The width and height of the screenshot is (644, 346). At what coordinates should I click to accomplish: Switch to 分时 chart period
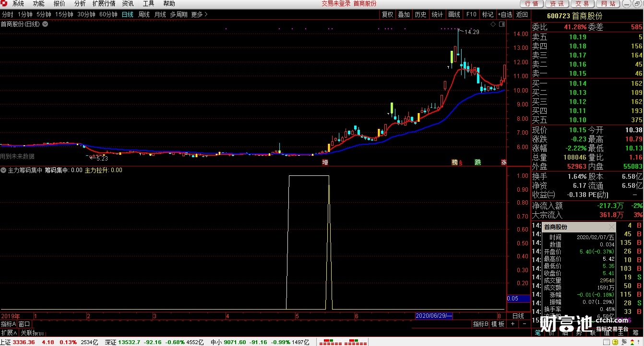pyautogui.click(x=8, y=14)
